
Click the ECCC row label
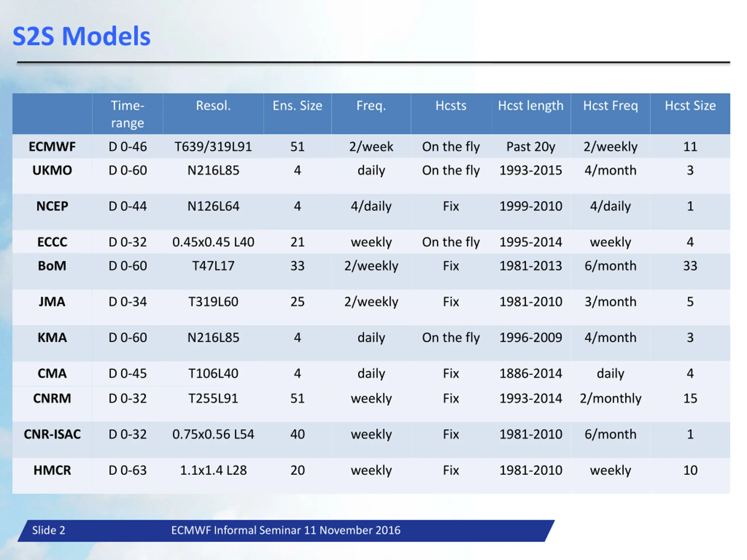point(52,242)
